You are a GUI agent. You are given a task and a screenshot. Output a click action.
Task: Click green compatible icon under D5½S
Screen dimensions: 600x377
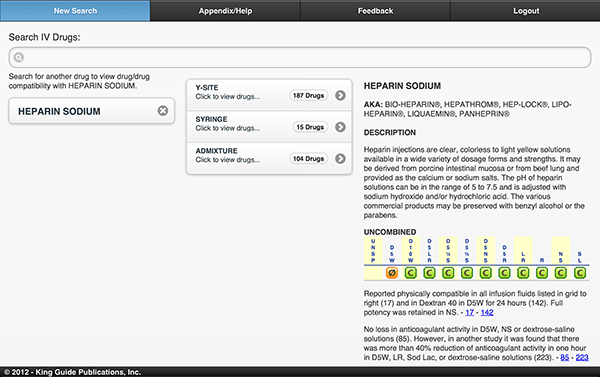[467, 273]
